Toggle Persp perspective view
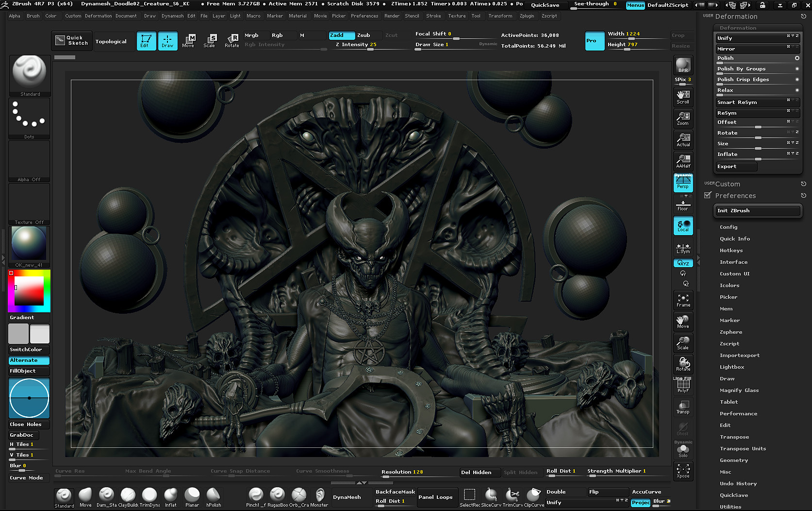The height and width of the screenshot is (511, 812). [x=683, y=182]
